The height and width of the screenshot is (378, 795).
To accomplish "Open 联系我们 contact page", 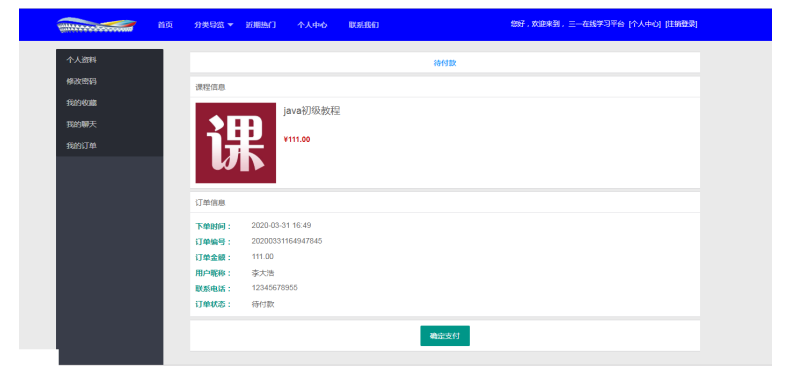I will coord(364,25).
